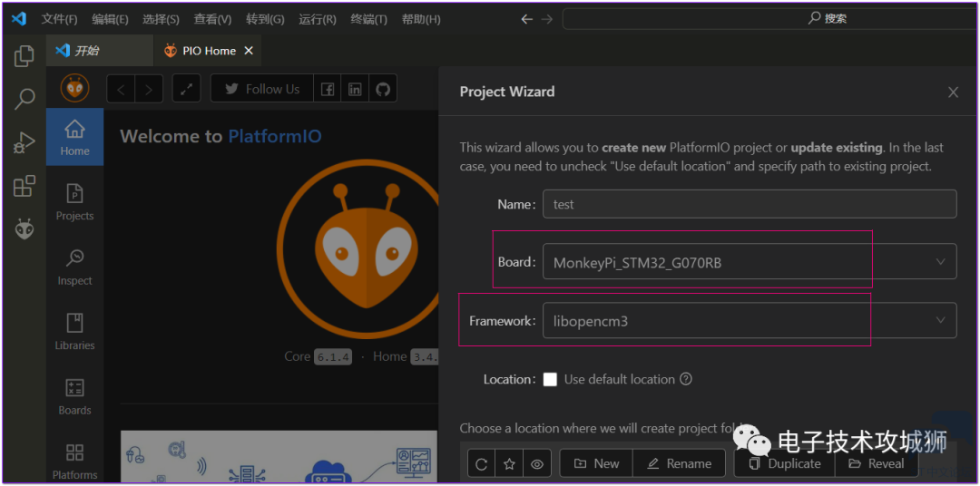Open the 转到(G) menu

pyautogui.click(x=265, y=19)
